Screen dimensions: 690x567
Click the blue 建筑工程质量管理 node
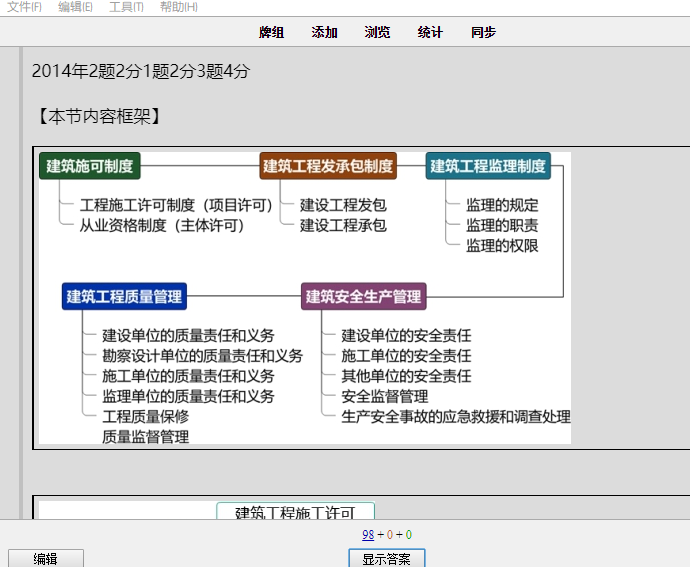pos(124,296)
